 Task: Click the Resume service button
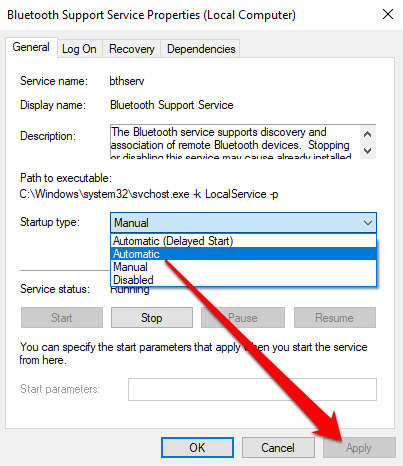335,318
